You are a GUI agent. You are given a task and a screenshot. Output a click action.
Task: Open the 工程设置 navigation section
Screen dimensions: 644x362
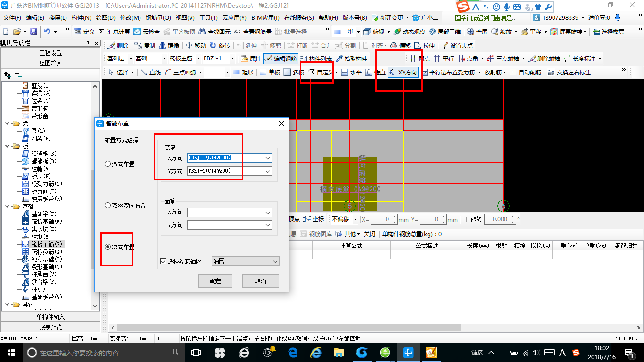(50, 53)
